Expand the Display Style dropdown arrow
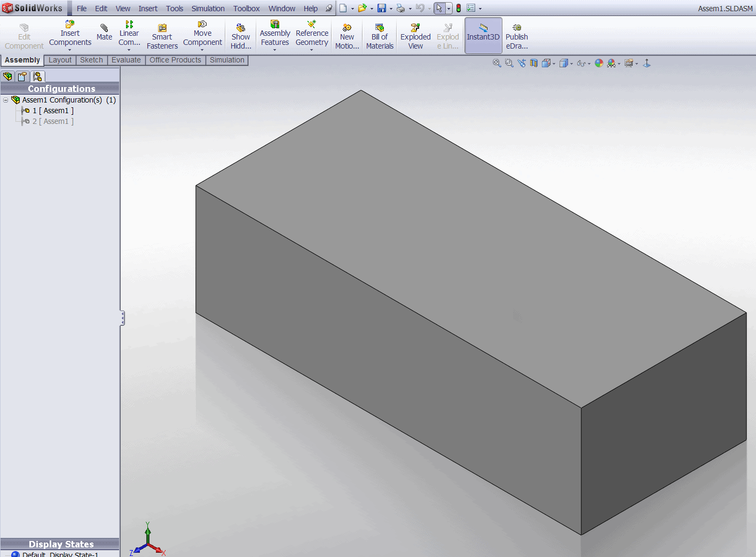The width and height of the screenshot is (756, 557). [x=571, y=64]
